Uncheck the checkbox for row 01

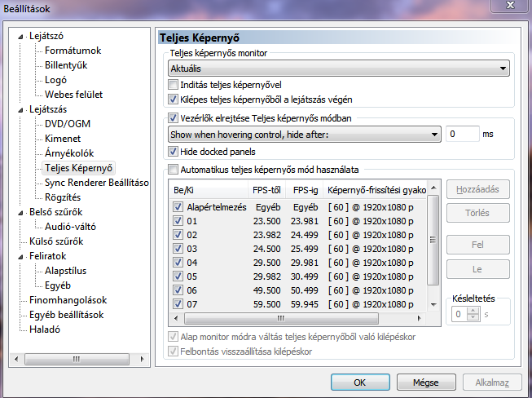click(178, 221)
